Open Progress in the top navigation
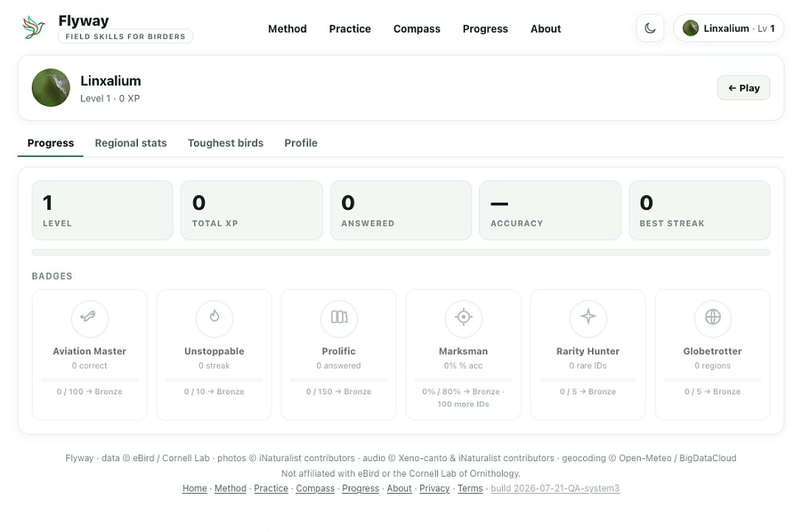Screen dimensions: 811x532 click(485, 29)
